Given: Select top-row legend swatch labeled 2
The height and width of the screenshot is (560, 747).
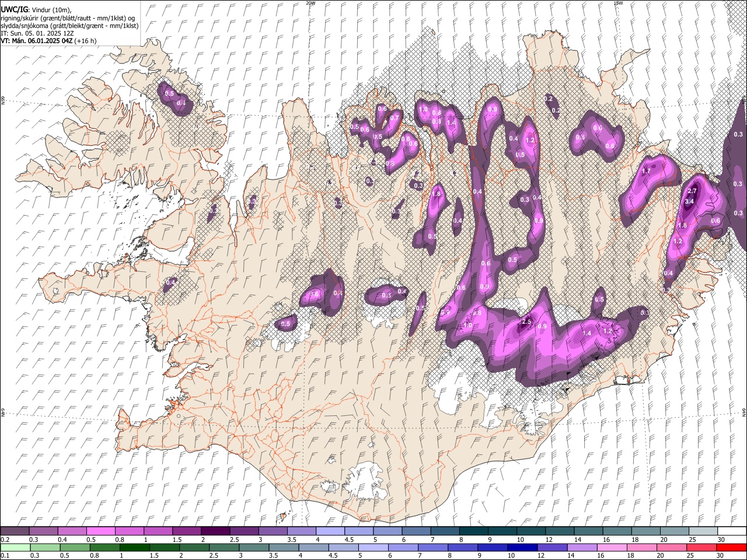Looking at the screenshot, I should click(215, 531).
